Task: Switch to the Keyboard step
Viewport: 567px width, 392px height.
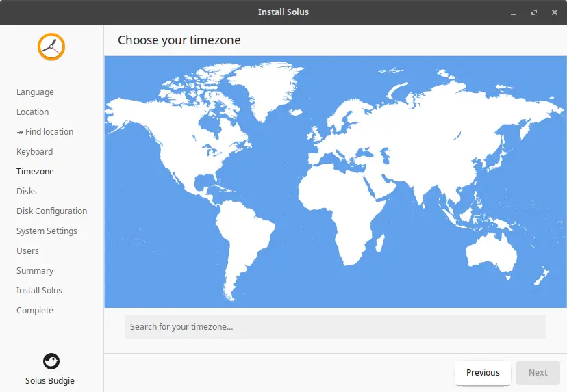Action: click(x=35, y=152)
